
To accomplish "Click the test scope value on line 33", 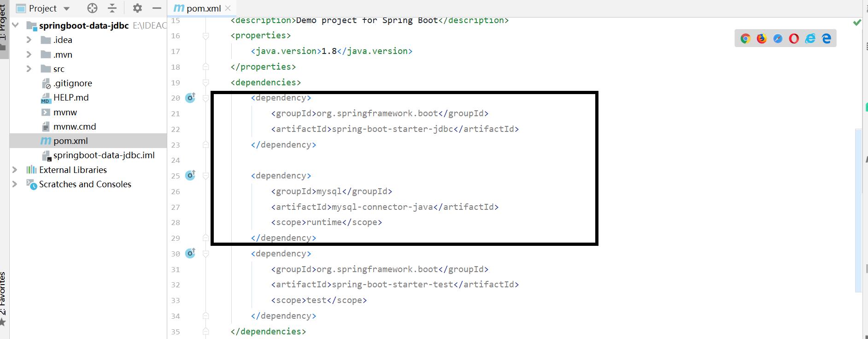I will tap(317, 300).
